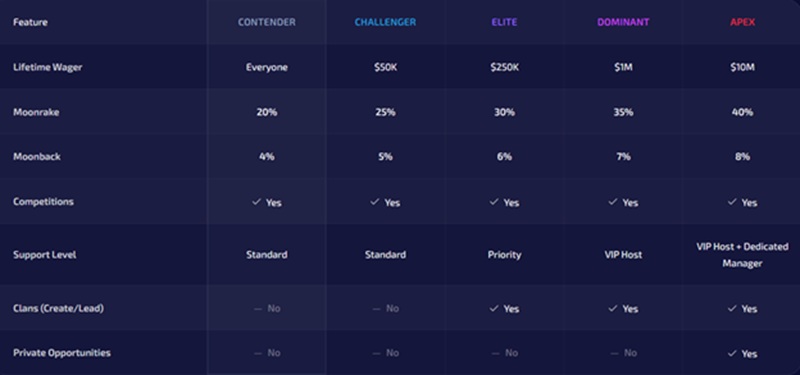The width and height of the screenshot is (800, 375).
Task: Select the APEX tier column header
Action: click(742, 22)
